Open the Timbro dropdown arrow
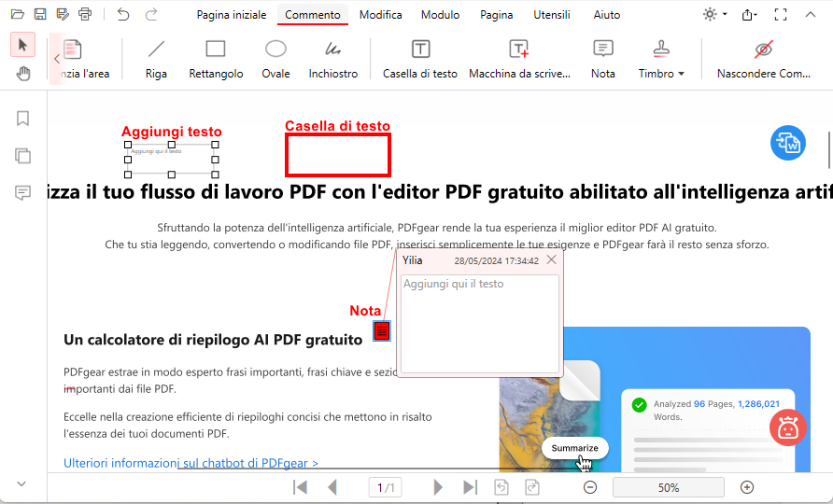The height and width of the screenshot is (504, 833). 681,74
